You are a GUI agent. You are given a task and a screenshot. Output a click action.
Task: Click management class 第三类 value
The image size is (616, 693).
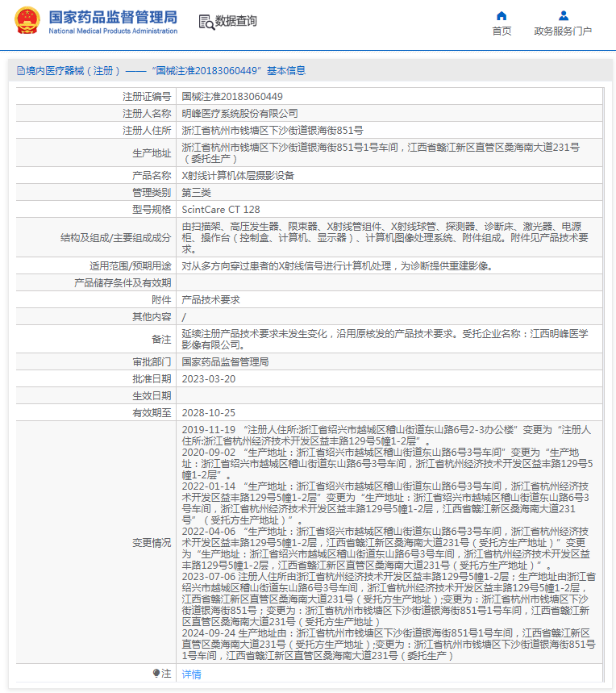[197, 193]
